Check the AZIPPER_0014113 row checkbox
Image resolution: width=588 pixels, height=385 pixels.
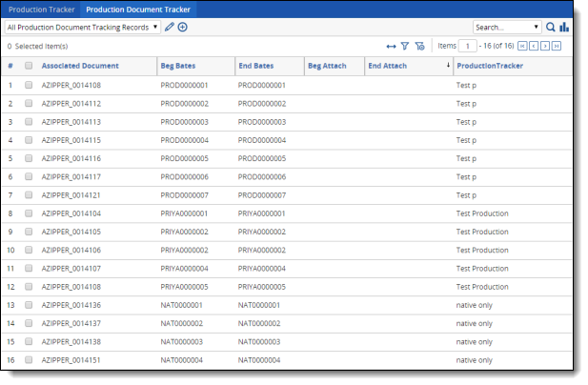[29, 121]
